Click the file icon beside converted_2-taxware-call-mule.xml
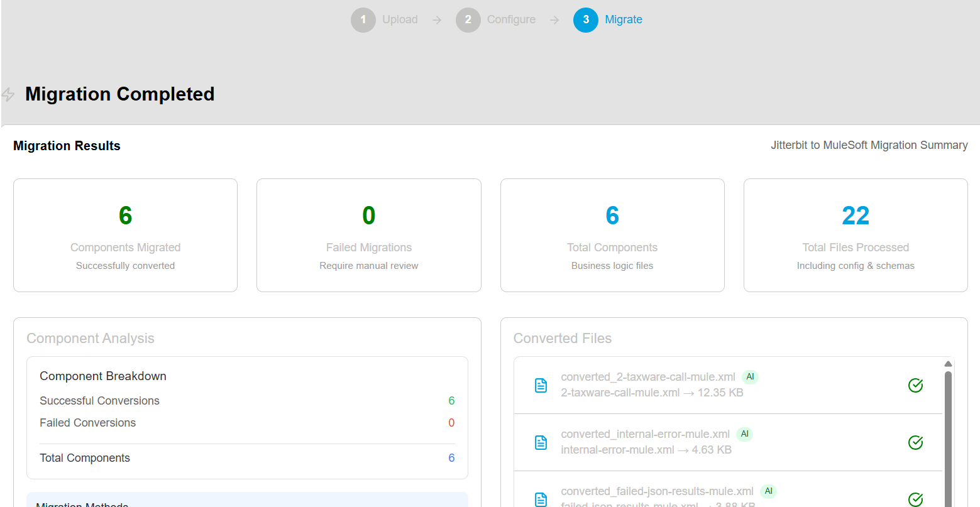 point(541,385)
